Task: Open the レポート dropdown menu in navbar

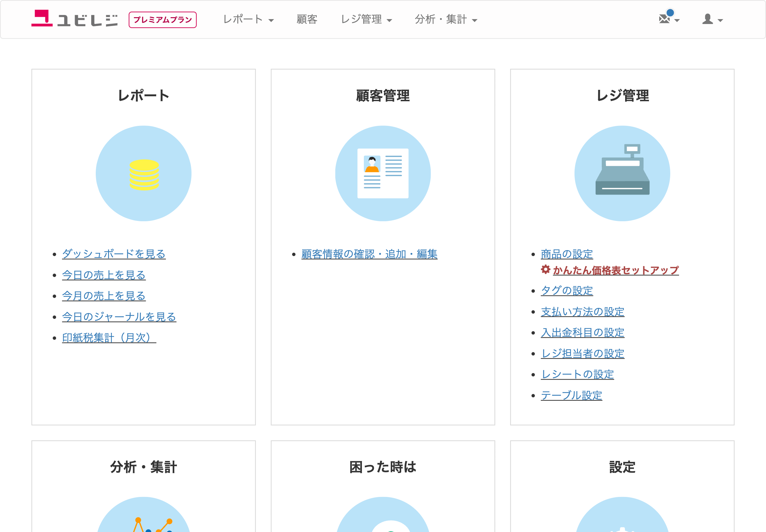Action: (248, 19)
